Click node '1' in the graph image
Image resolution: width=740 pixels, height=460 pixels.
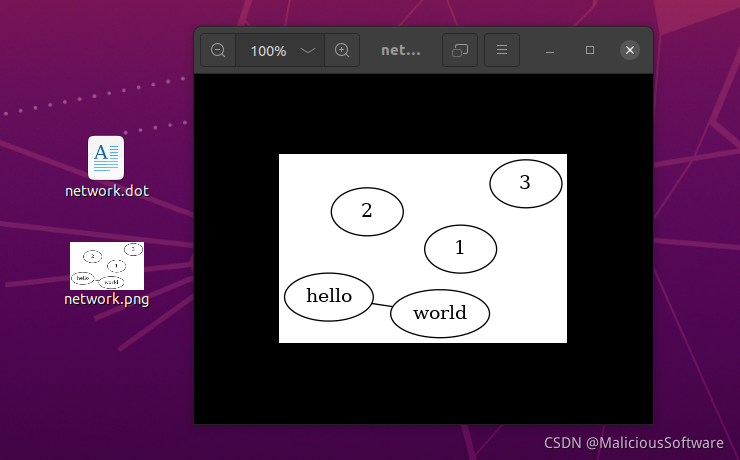point(461,249)
